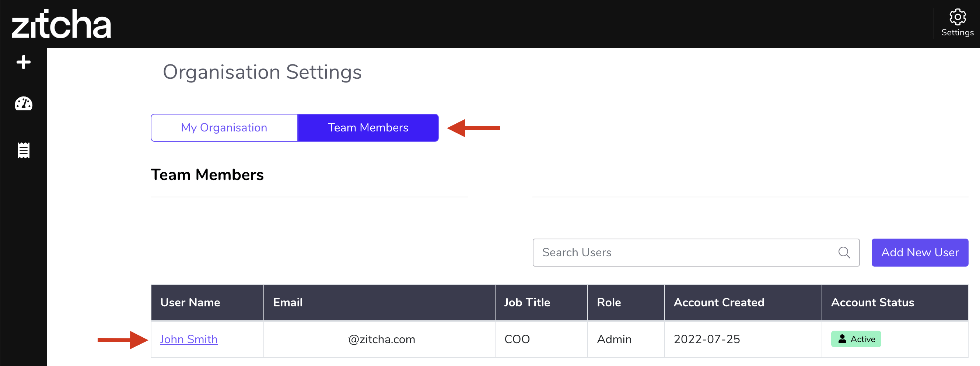Click the search magnifier icon
Viewport: 980px width, 366px height.
(x=844, y=252)
